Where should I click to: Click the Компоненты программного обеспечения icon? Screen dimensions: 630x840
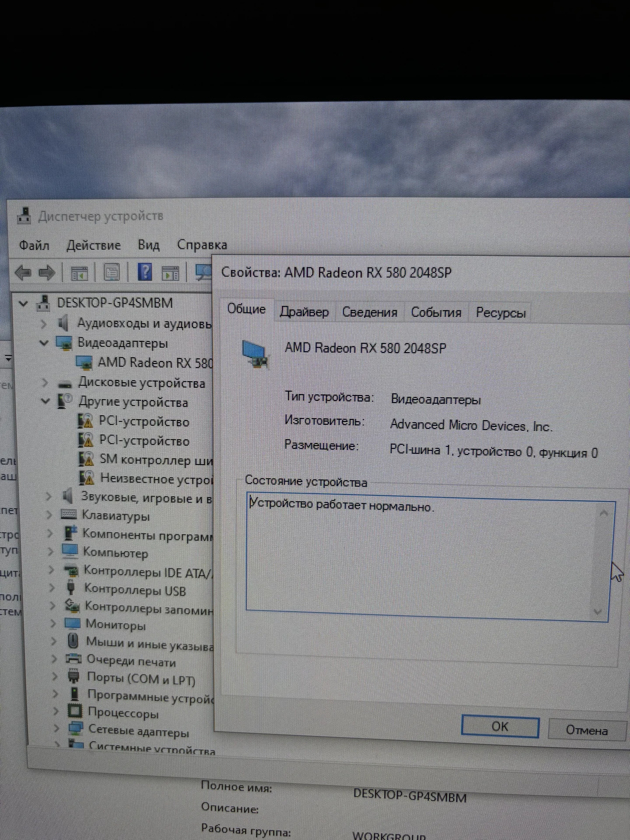70,533
